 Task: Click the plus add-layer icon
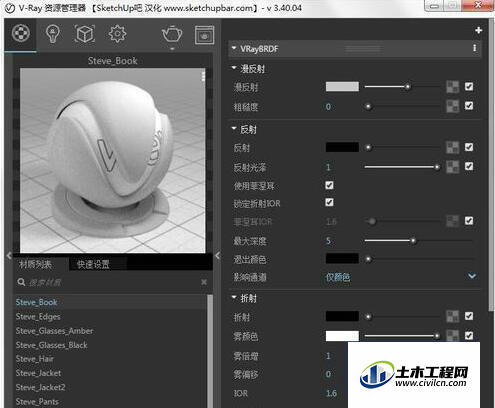pyautogui.click(x=479, y=30)
